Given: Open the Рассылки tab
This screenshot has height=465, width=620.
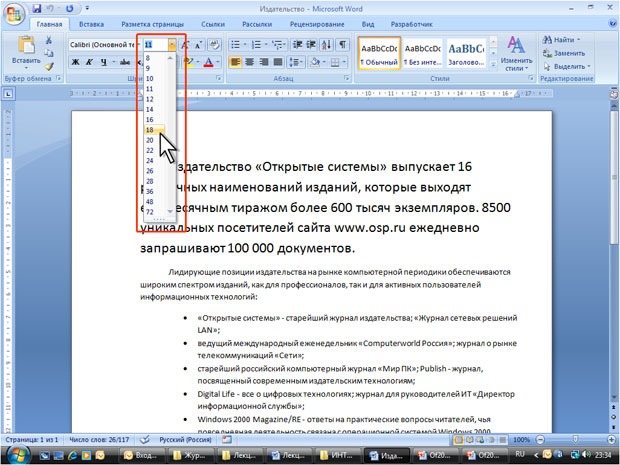Looking at the screenshot, I should [x=257, y=24].
